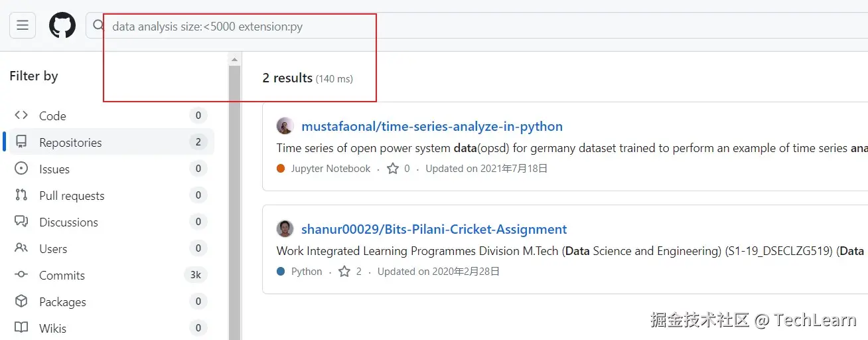Show Wikis results
Screen dimensions: 868x340
[52, 328]
